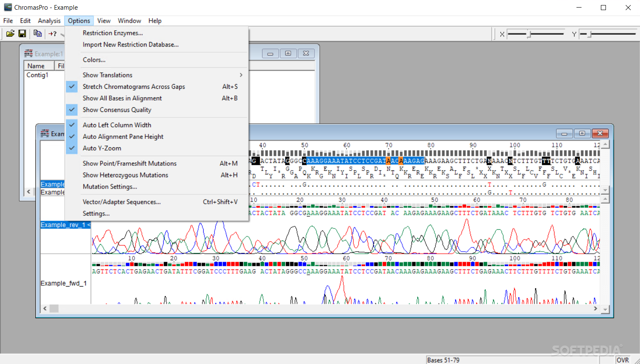This screenshot has height=364, width=640.
Task: Minimize the contig alignment window
Action: click(x=564, y=133)
